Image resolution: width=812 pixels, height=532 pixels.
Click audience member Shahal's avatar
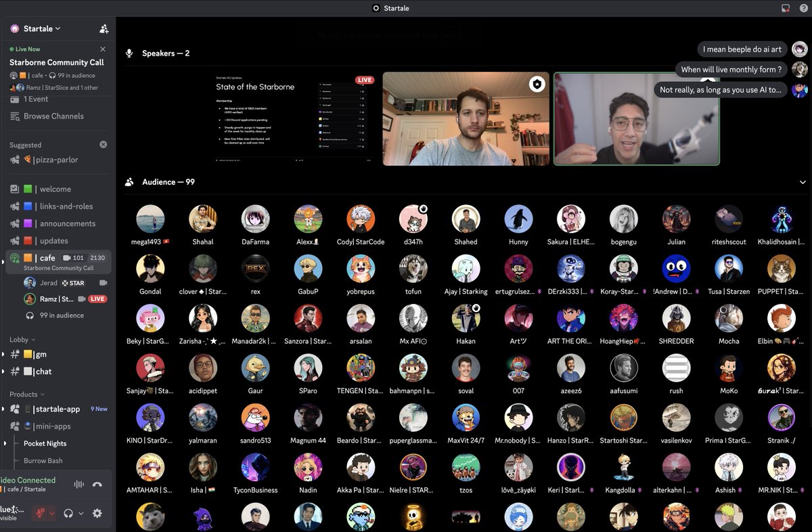[x=203, y=219]
